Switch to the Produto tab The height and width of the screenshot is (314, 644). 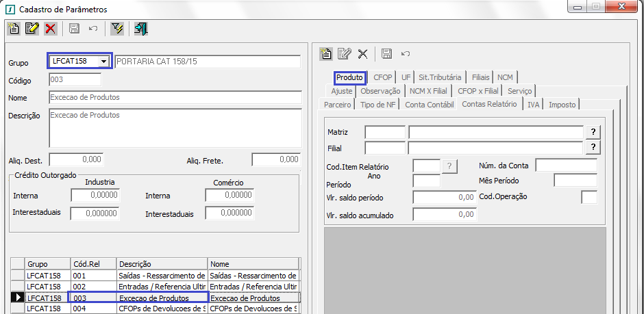click(349, 77)
